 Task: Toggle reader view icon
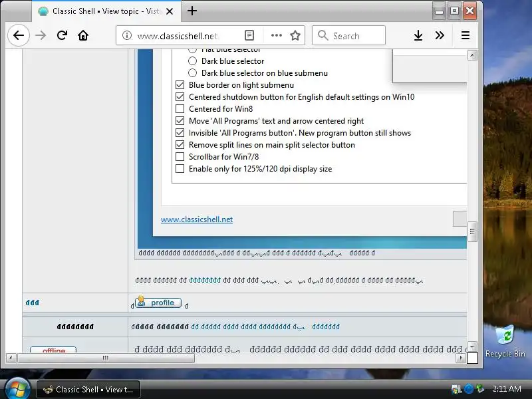[x=249, y=35]
